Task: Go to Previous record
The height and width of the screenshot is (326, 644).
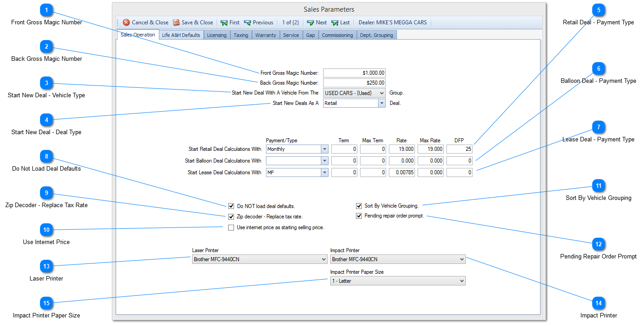Action: [x=258, y=23]
